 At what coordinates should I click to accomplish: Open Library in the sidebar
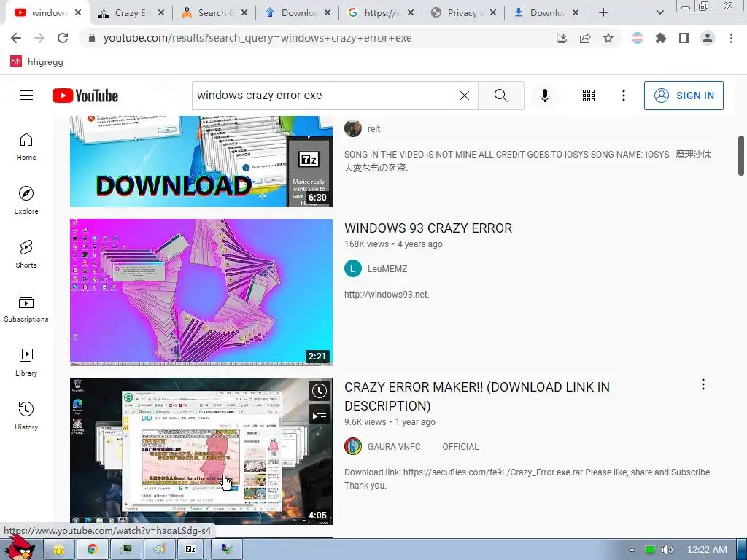(26, 362)
